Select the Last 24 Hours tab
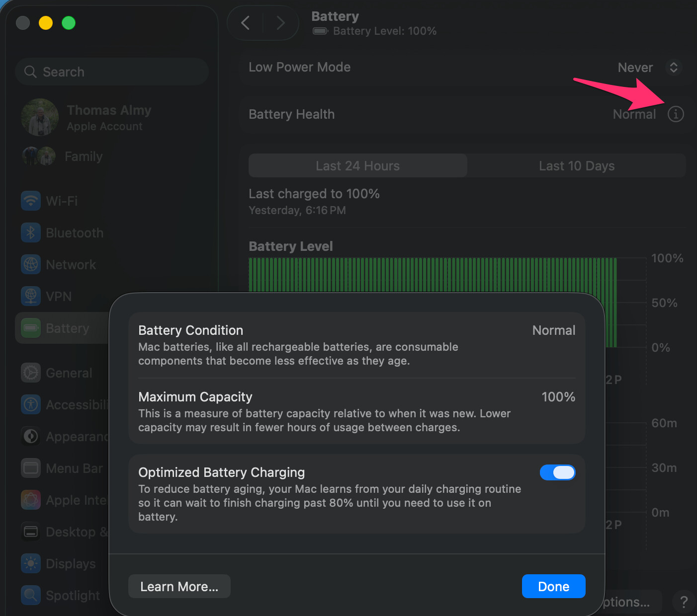 pos(357,166)
